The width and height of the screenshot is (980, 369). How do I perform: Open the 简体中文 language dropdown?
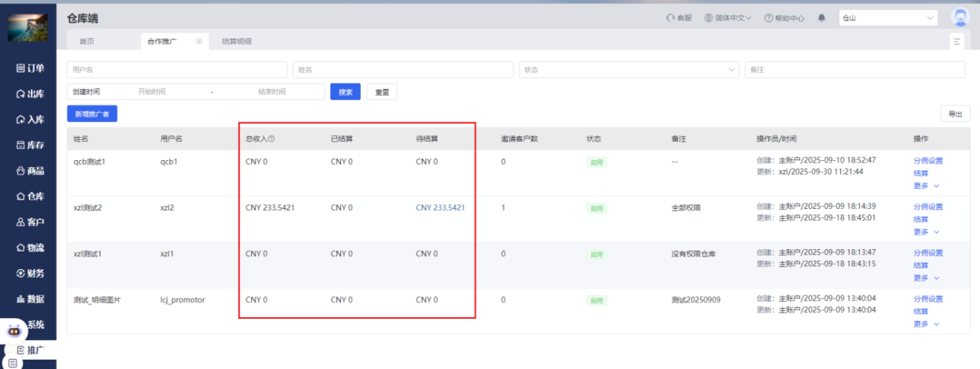tap(727, 18)
